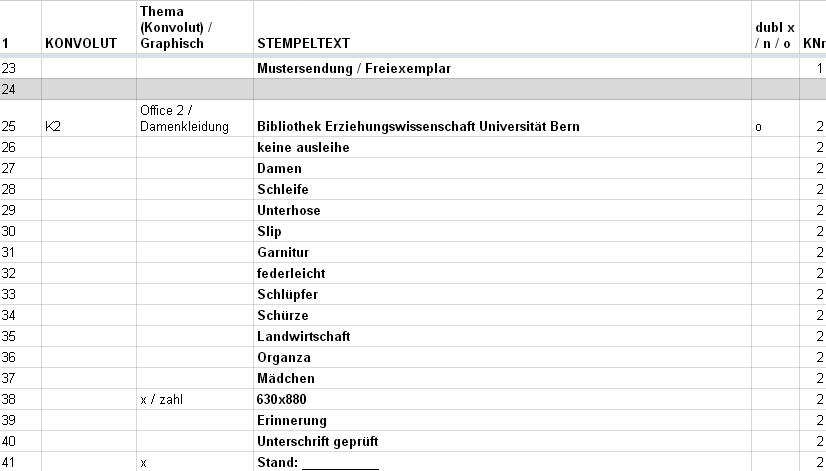Image resolution: width=826 pixels, height=471 pixels.
Task: Click the 'Organza' cell
Action: tap(502, 357)
